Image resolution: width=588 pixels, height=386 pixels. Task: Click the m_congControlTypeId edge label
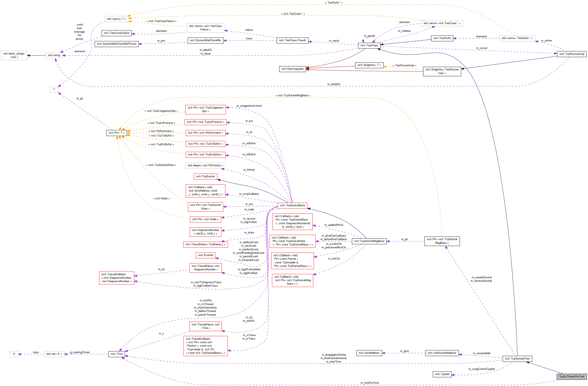point(482,369)
